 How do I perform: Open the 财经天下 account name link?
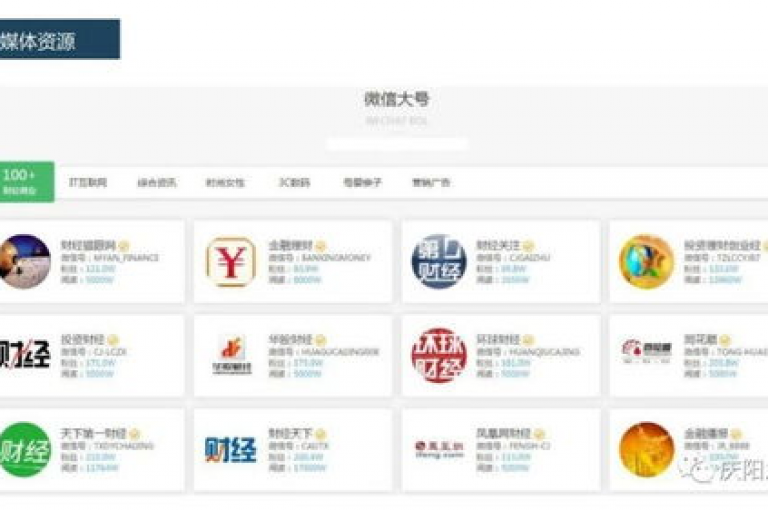(x=290, y=434)
